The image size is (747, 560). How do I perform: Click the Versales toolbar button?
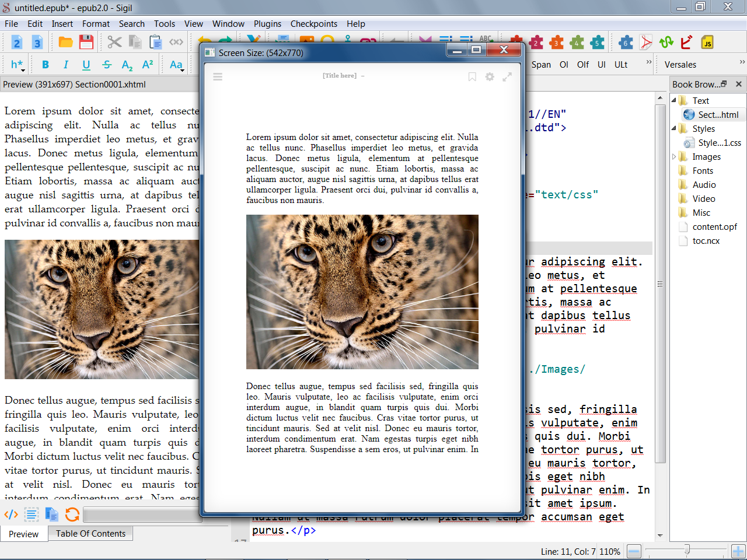pyautogui.click(x=680, y=65)
